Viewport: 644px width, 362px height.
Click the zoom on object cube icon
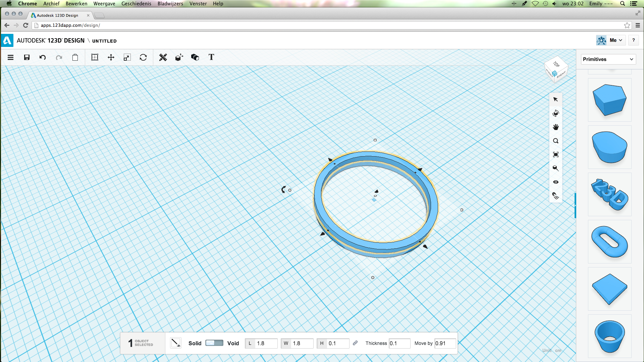pyautogui.click(x=556, y=168)
